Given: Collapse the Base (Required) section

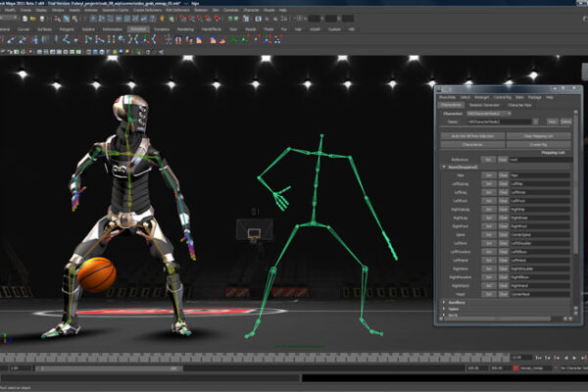Looking at the screenshot, I should pos(444,167).
